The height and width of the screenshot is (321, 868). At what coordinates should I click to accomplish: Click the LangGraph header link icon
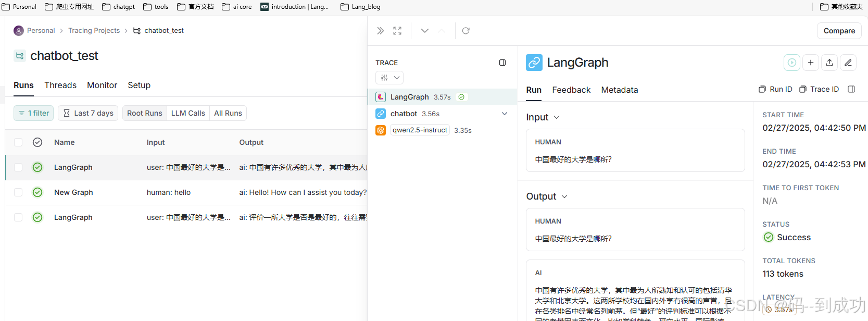[x=534, y=63]
